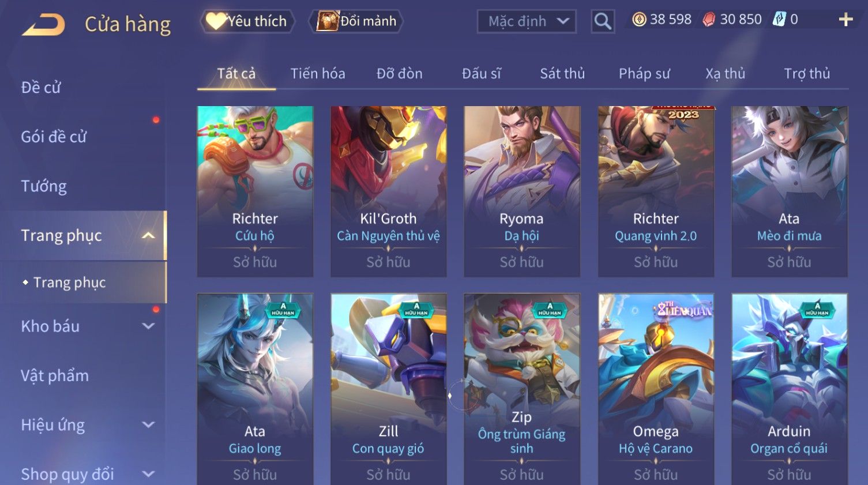This screenshot has width=868, height=485.
Task: Switch to the Sát thủ tab
Action: (562, 73)
